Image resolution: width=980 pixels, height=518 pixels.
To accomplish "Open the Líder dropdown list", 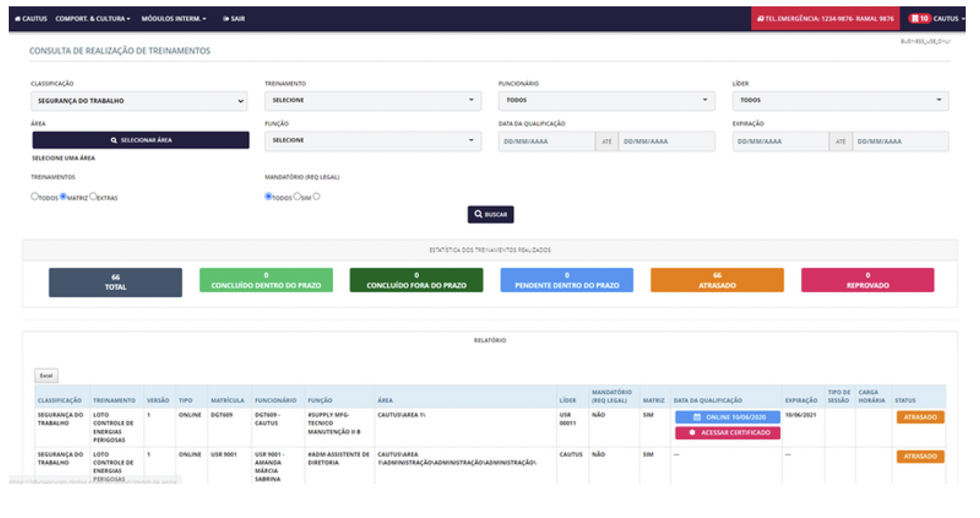I will click(x=840, y=101).
